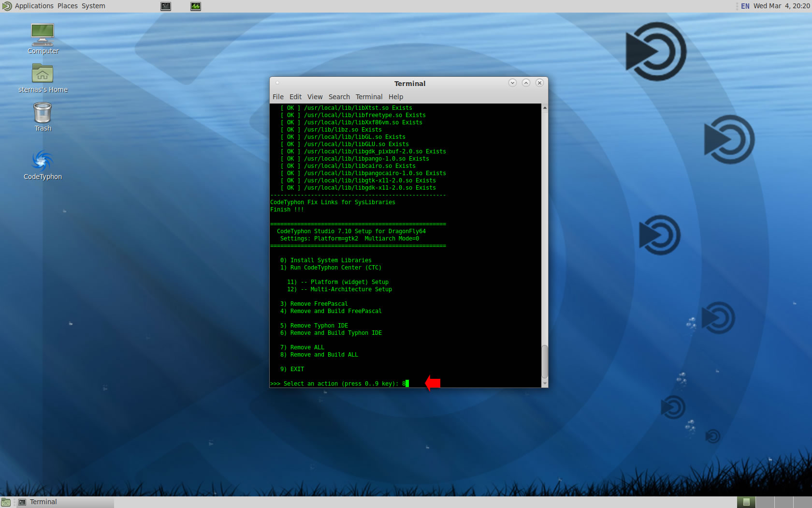The image size is (812, 508).
Task: Click '12) -- Multi-Architecture Setup' text
Action: 339,289
